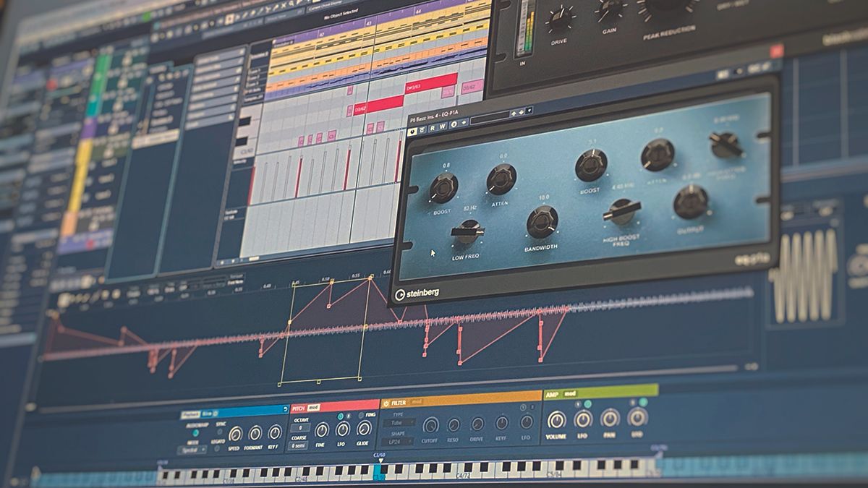Switch to the PITCH tab

point(299,406)
